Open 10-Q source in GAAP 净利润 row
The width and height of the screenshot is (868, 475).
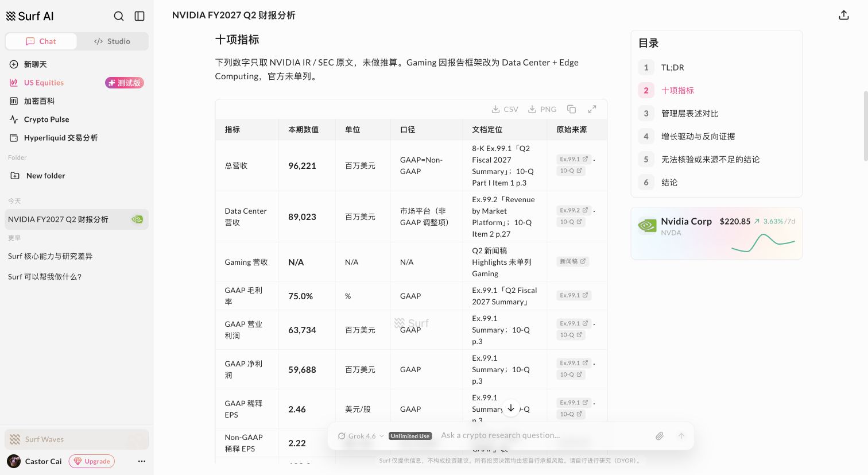coord(571,374)
